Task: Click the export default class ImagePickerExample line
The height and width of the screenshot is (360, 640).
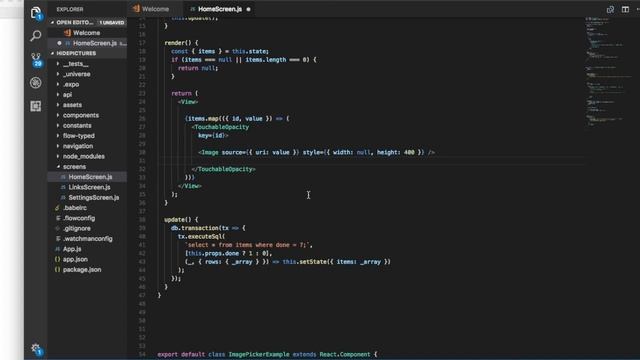Action: point(267,354)
